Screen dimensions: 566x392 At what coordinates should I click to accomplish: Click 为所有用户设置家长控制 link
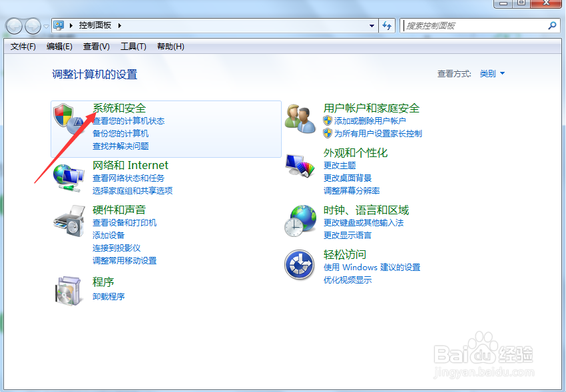[378, 133]
